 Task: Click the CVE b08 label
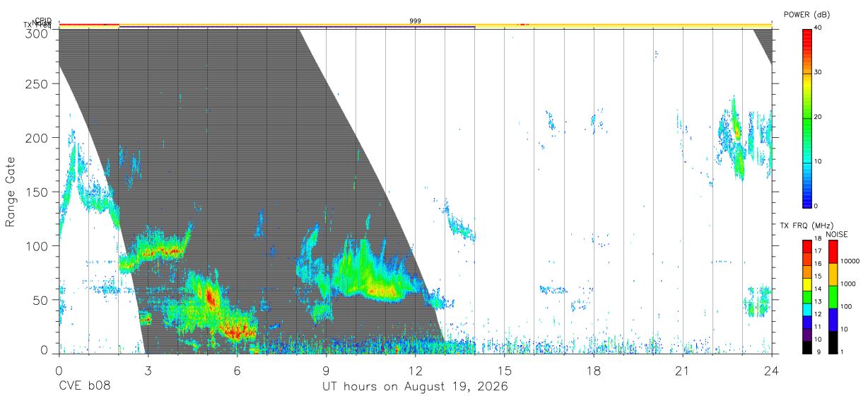84,388
